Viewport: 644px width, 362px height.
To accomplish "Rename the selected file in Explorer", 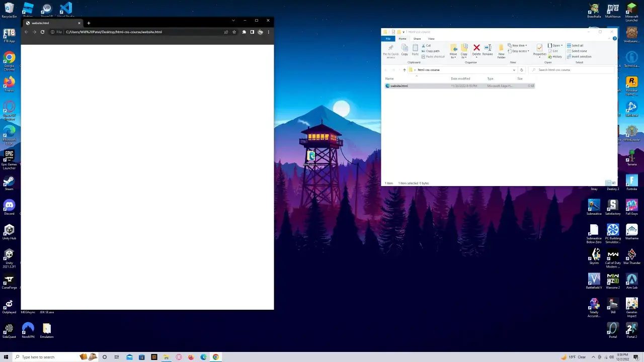I will (x=488, y=50).
